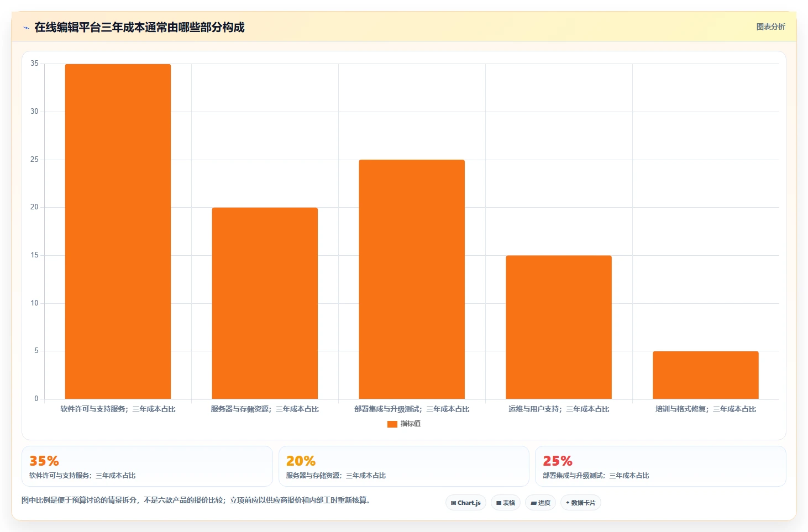The height and width of the screenshot is (532, 808).
Task: Select the 服务器与存储资源 bar
Action: (x=265, y=303)
